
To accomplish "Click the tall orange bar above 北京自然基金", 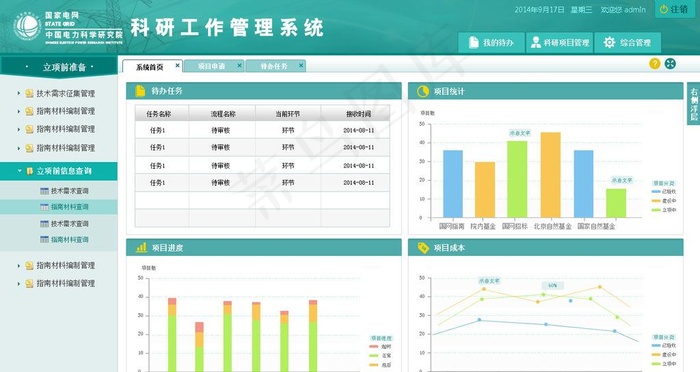I will coord(550,175).
